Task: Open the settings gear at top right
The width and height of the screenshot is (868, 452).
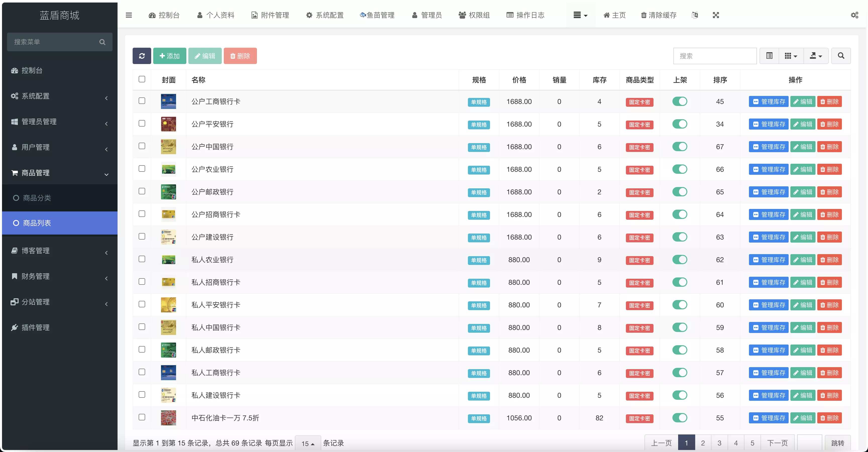Action: (855, 15)
